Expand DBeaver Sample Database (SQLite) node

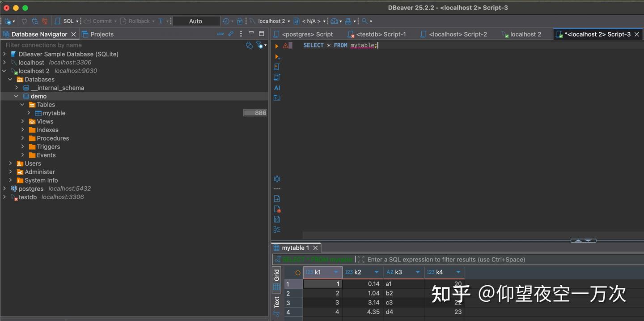[x=4, y=54]
